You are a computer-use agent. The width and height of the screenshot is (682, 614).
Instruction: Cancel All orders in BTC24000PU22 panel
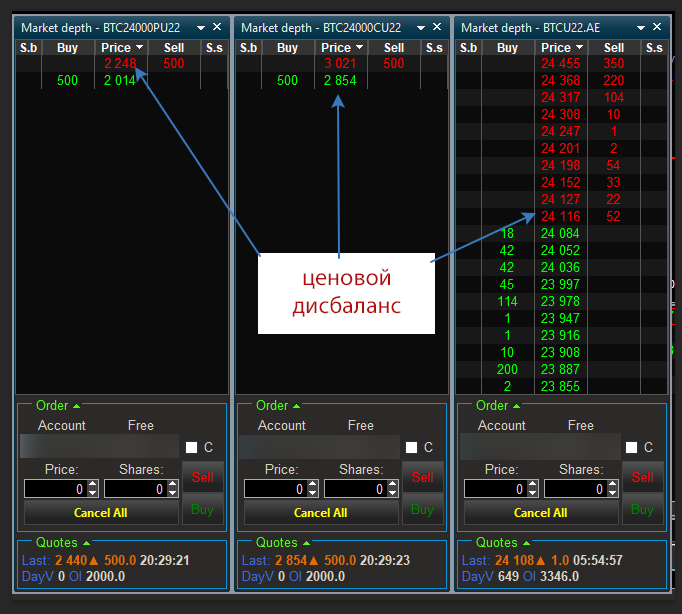[x=101, y=513]
